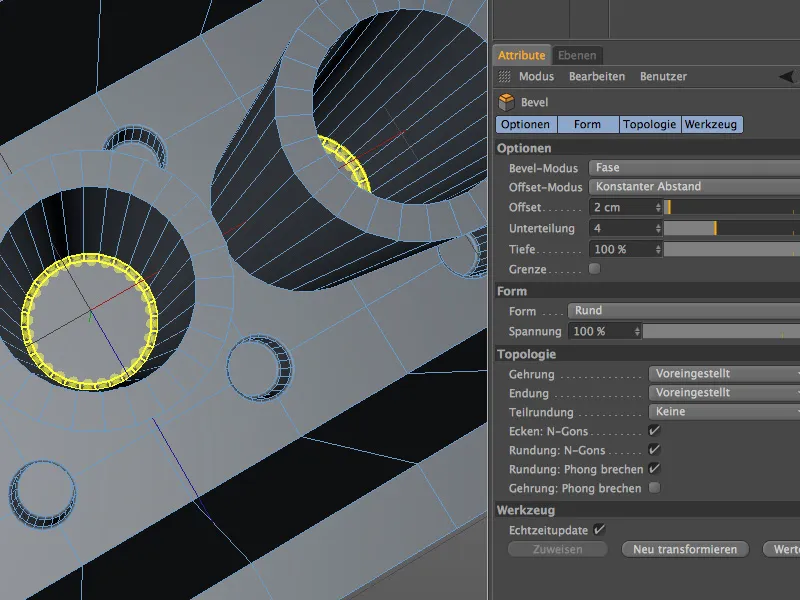Open the Modus menu
The width and height of the screenshot is (800, 600).
click(x=536, y=77)
